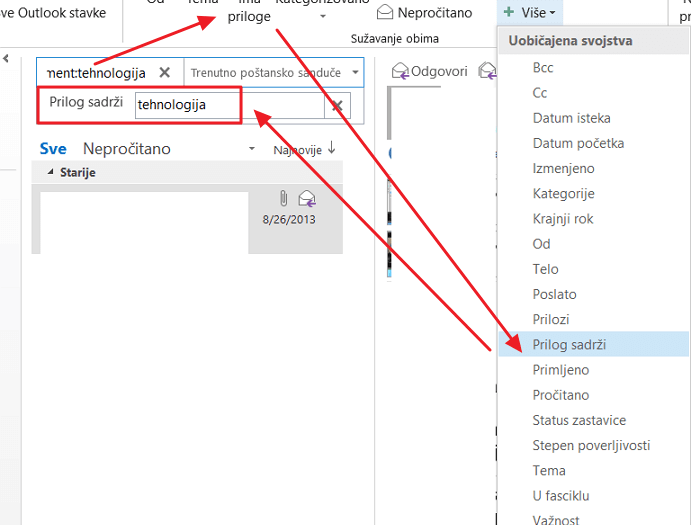The width and height of the screenshot is (691, 525).
Task: Select Status zastavice property
Action: [x=579, y=420]
